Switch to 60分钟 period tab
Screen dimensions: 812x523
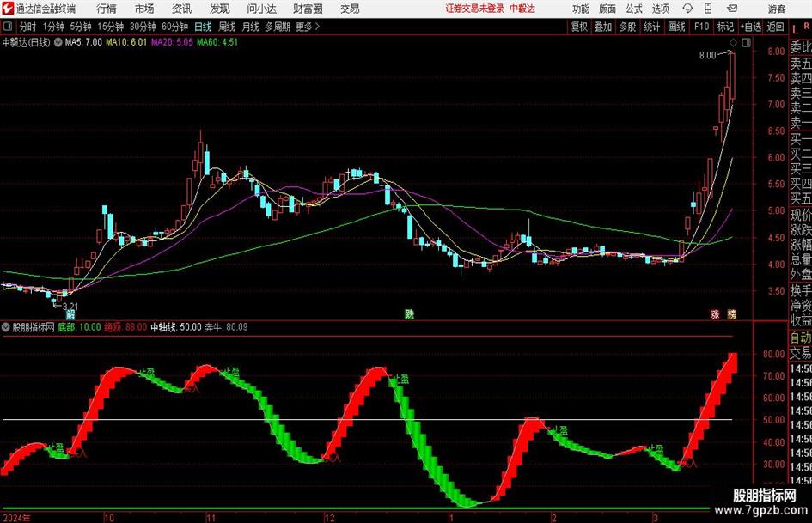pos(175,27)
